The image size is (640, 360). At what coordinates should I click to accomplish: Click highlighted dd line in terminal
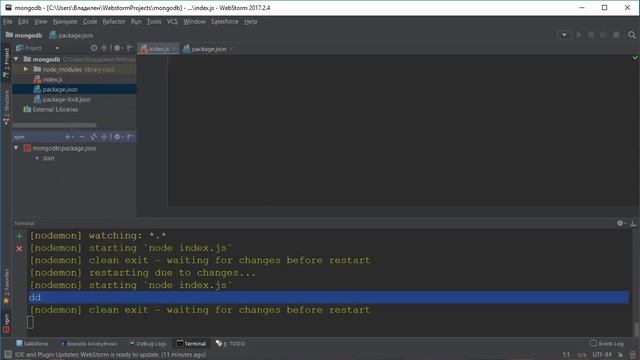(329, 297)
